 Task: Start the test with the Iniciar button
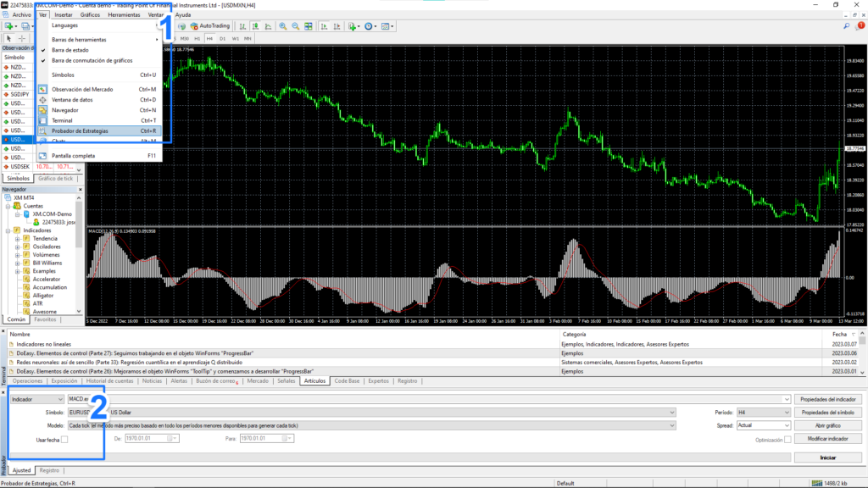coord(828,458)
